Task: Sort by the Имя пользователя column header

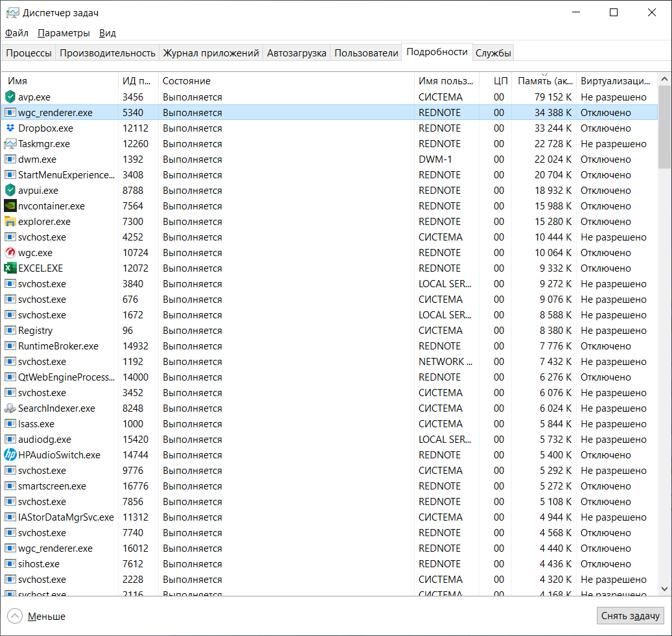Action: tap(446, 81)
